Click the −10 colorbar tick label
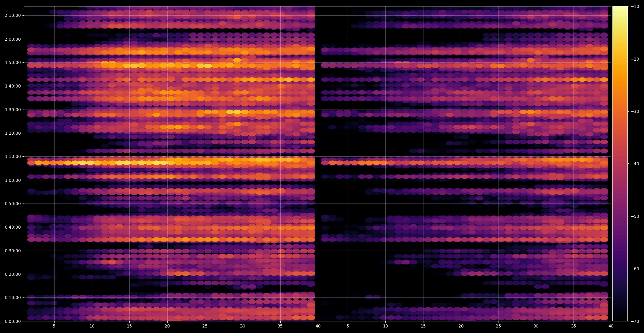644x333 pixels. pyautogui.click(x=635, y=7)
